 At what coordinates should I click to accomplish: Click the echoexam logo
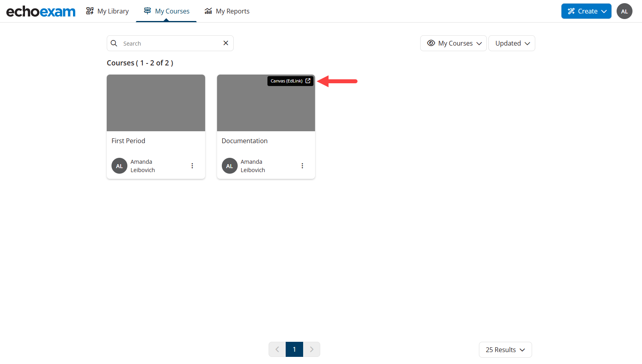(40, 11)
